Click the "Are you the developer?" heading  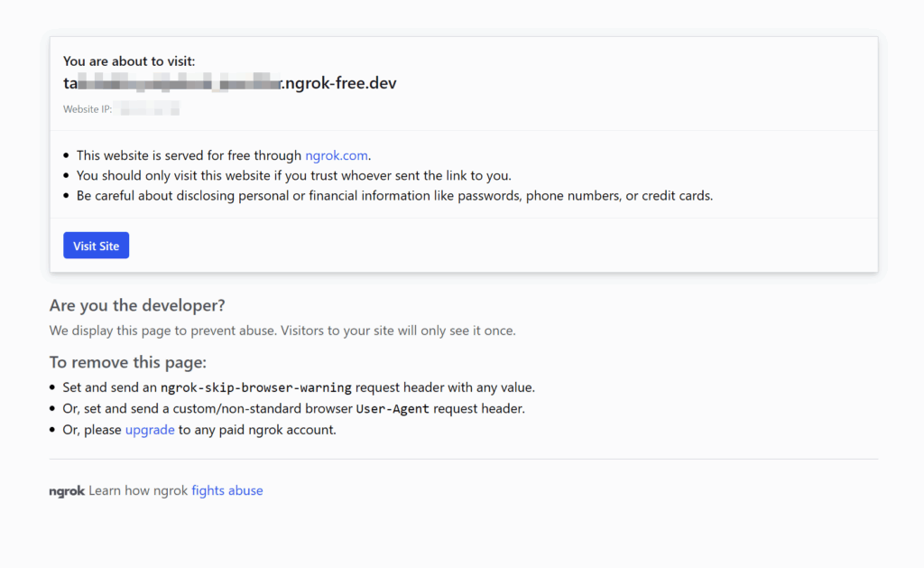136,305
